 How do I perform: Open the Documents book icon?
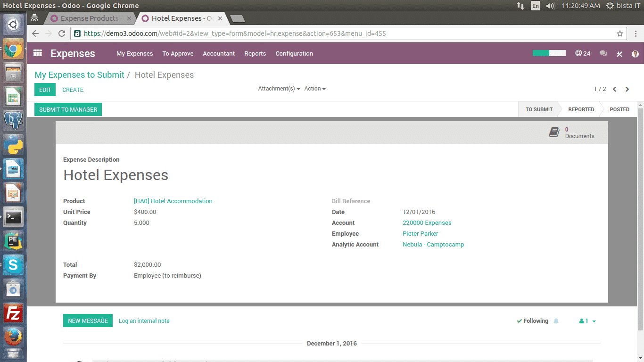click(x=554, y=132)
